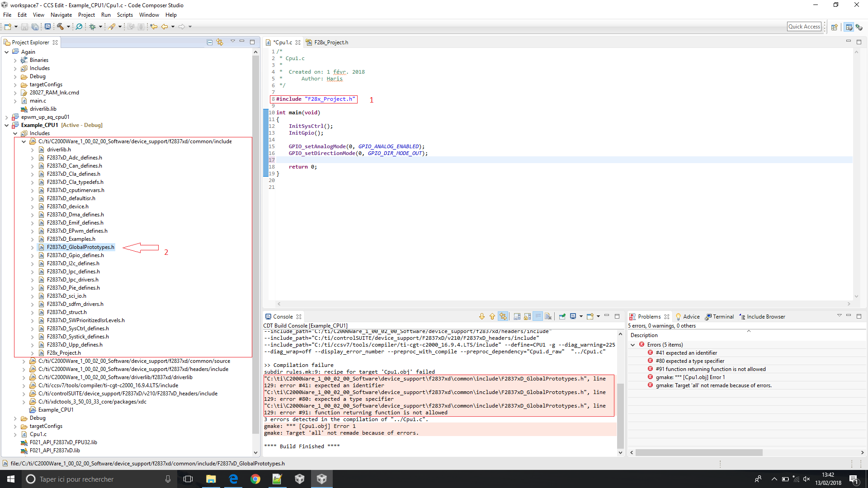868x488 pixels.
Task: Collapse common/include path node
Action: coord(24,141)
